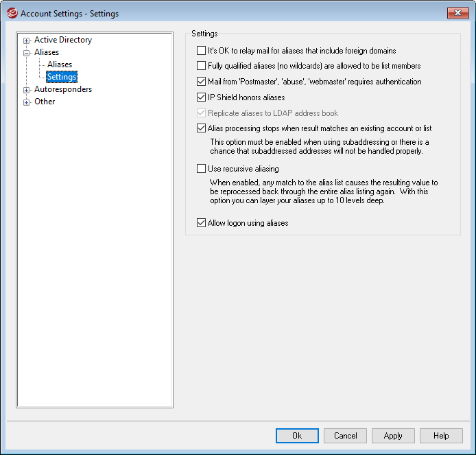
Task: Uncheck Postmaster mail requires authentication option
Action: (202, 82)
